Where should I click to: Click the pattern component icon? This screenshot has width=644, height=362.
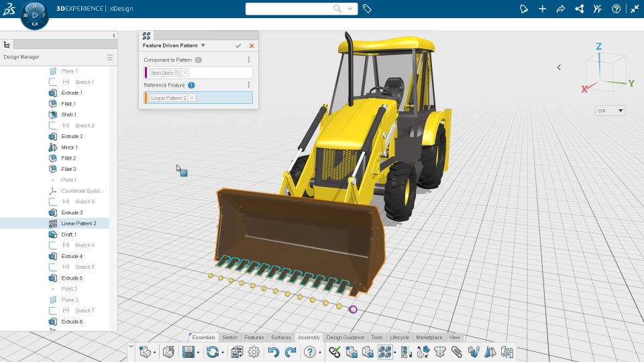(x=385, y=352)
